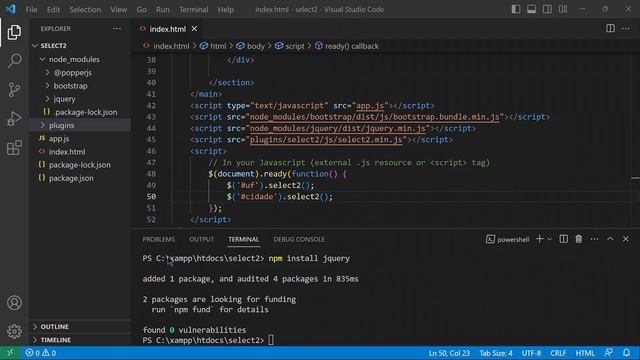Switch to the PROBLEMS panel tab

159,240
